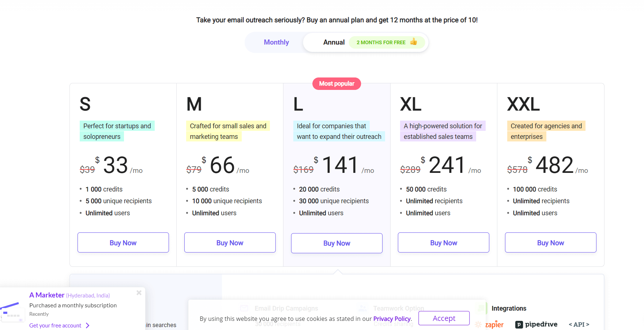Viewport: 644px width, 330px height.
Task: Click the 2 Months For Free badge
Action: pos(381,42)
